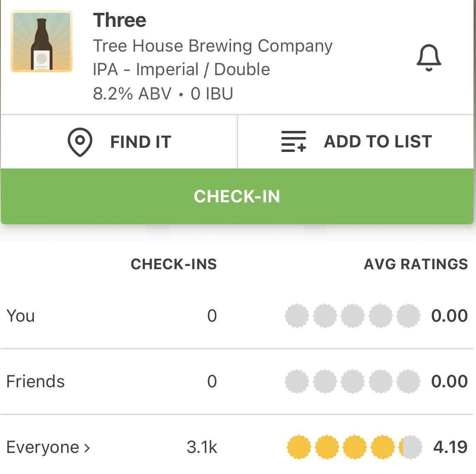Tap the location pin icon
The width and height of the screenshot is (476, 474).
click(80, 142)
